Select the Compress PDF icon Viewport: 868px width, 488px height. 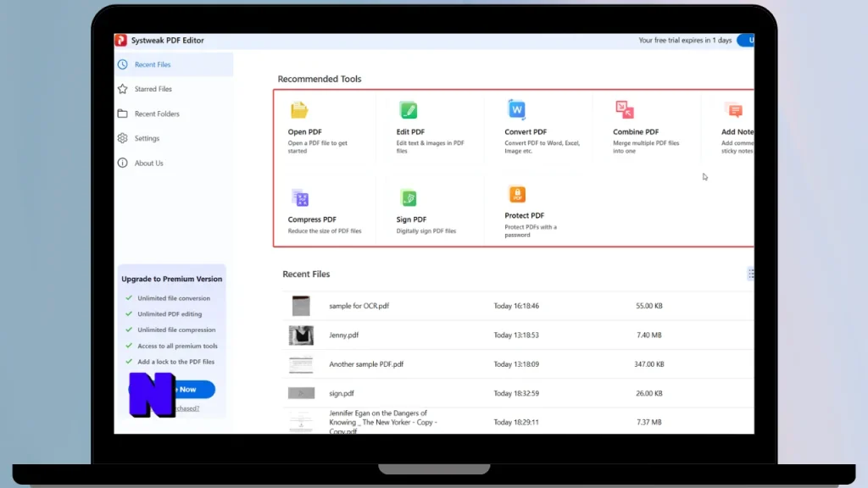click(x=299, y=197)
